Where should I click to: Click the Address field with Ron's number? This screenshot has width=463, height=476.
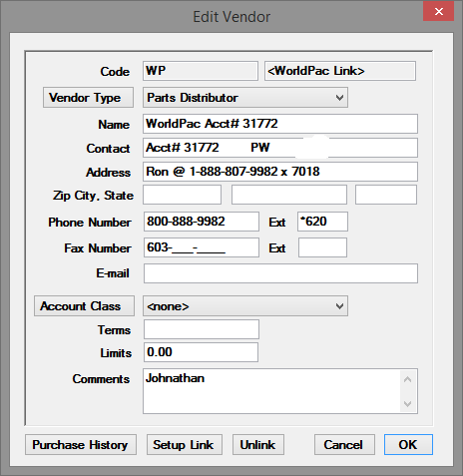[x=280, y=172]
